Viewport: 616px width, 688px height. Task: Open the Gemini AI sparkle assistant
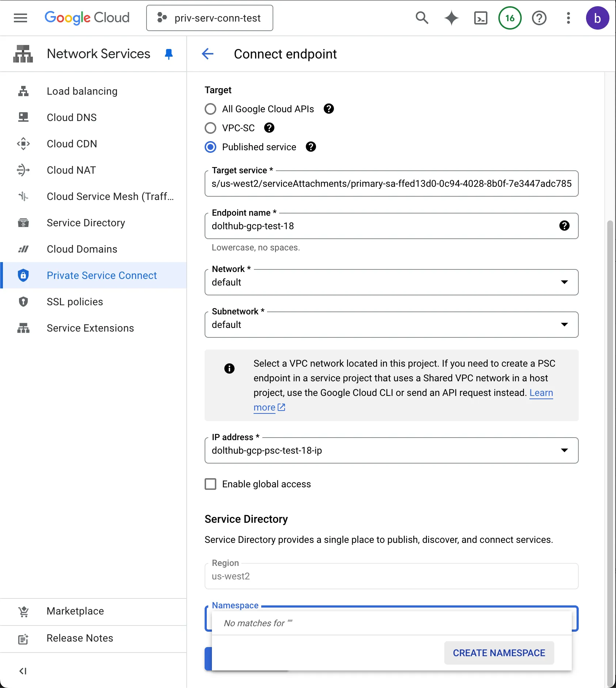(451, 18)
